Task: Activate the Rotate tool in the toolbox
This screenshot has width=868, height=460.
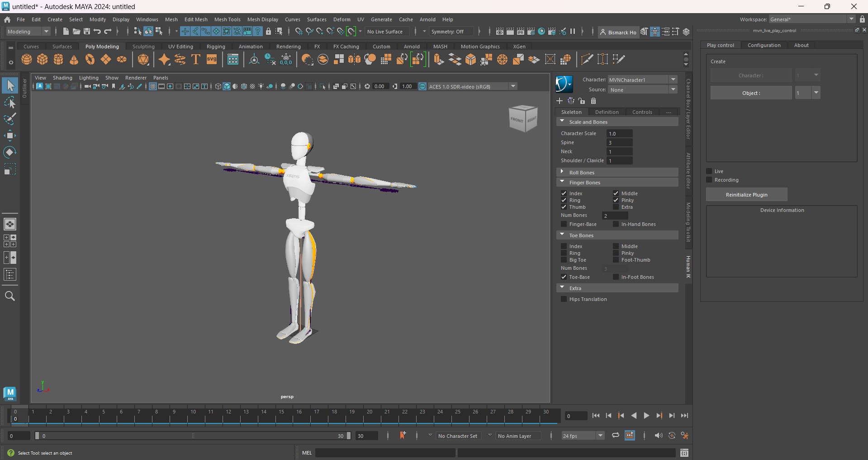Action: point(10,152)
